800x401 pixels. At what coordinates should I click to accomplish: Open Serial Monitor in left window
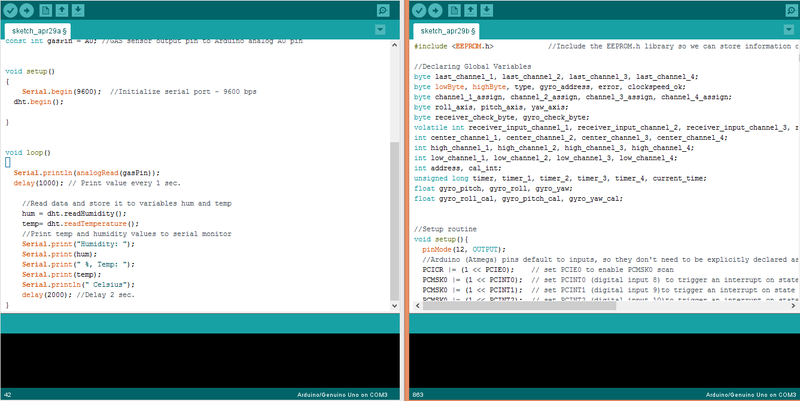tap(383, 10)
